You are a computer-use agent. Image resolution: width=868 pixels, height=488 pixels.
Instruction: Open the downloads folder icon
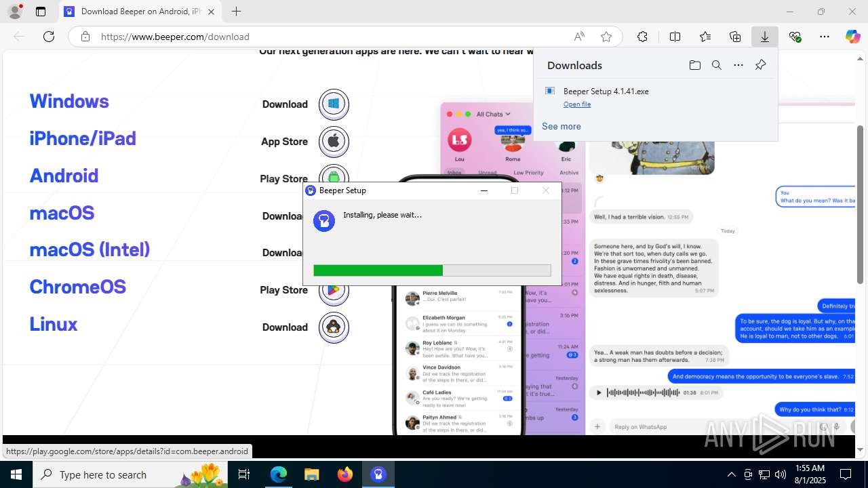click(x=694, y=65)
